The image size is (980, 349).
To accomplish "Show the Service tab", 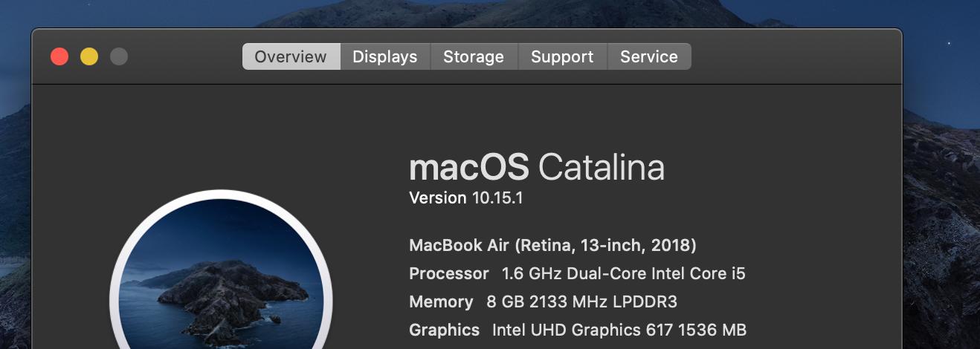I will click(648, 56).
